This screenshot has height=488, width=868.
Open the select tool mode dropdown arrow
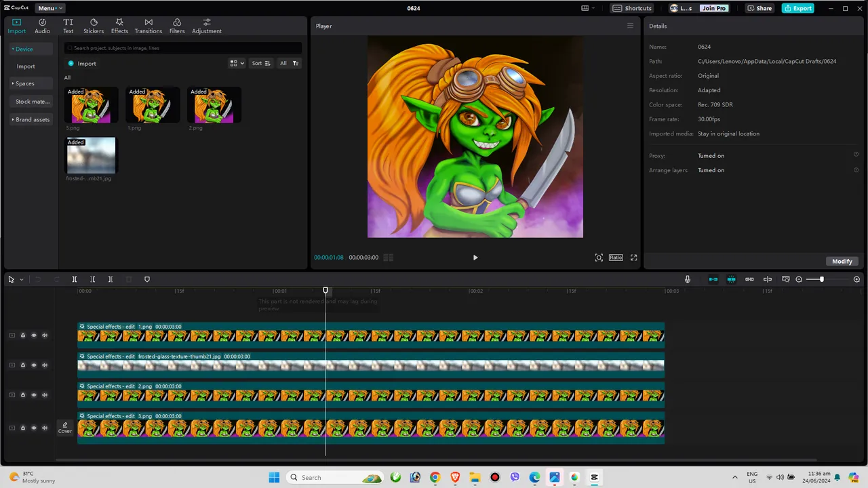pos(21,279)
